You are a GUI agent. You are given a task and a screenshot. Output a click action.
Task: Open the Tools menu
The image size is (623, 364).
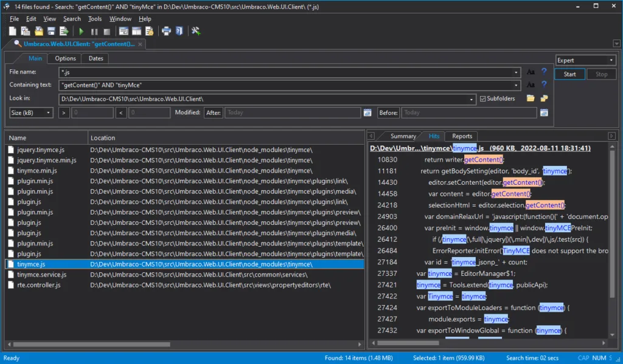95,19
